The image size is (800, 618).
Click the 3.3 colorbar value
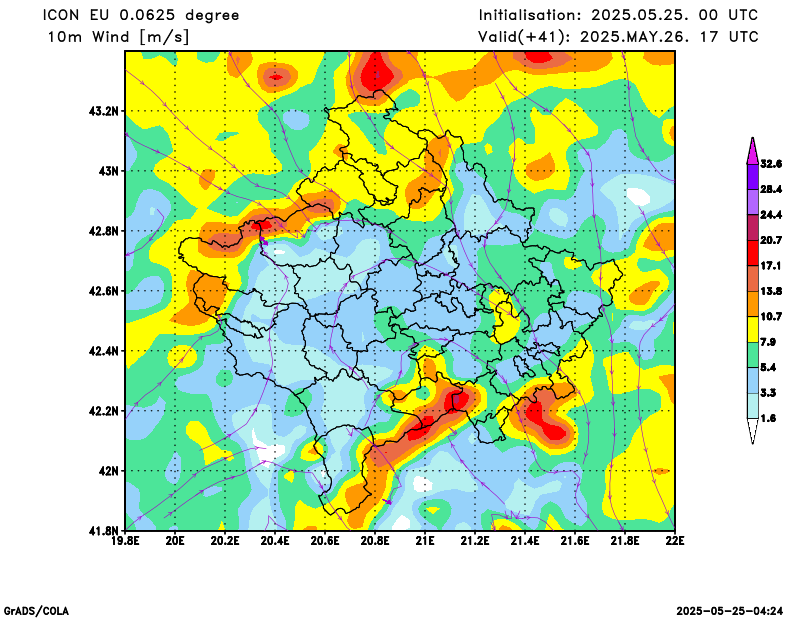(x=768, y=393)
